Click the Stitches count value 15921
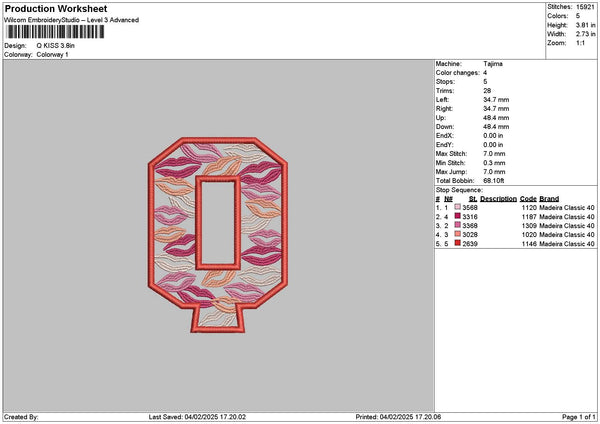 tap(585, 7)
